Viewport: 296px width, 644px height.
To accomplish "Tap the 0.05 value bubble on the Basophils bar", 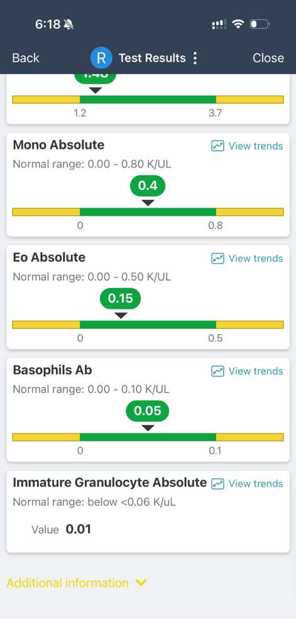I will 148,411.
